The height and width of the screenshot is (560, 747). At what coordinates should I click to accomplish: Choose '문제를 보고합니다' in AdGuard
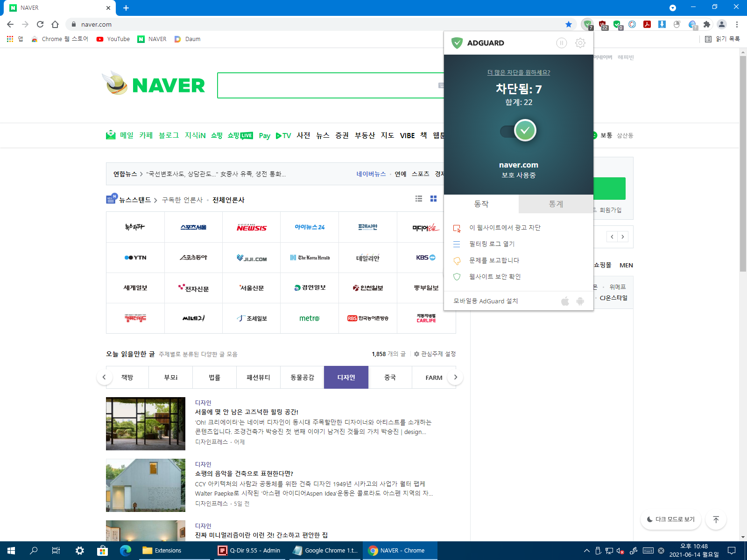point(494,260)
